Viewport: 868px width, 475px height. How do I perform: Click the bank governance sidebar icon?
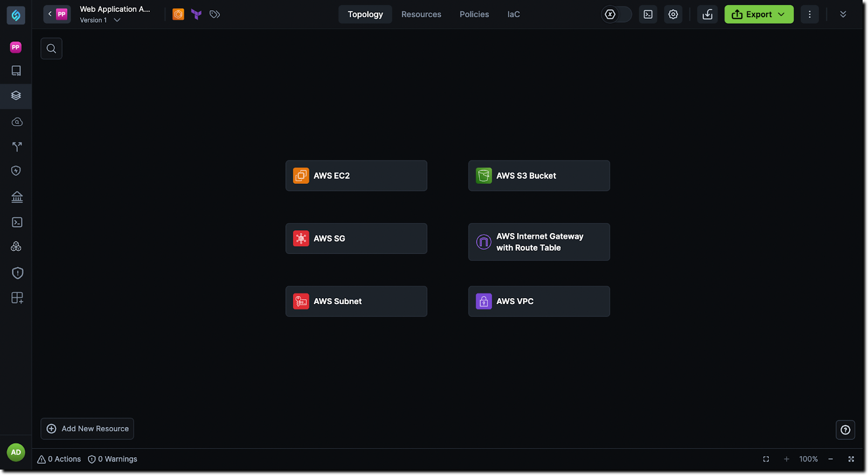[17, 197]
